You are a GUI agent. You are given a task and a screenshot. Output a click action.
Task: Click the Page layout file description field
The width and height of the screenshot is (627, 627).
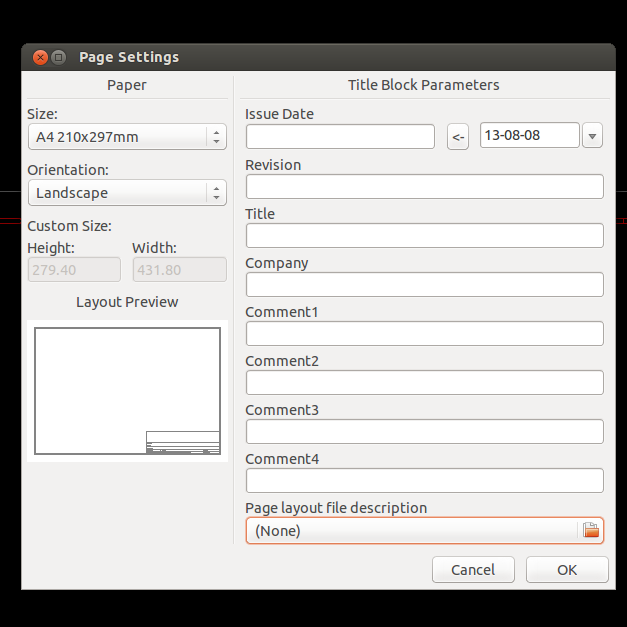click(x=412, y=531)
